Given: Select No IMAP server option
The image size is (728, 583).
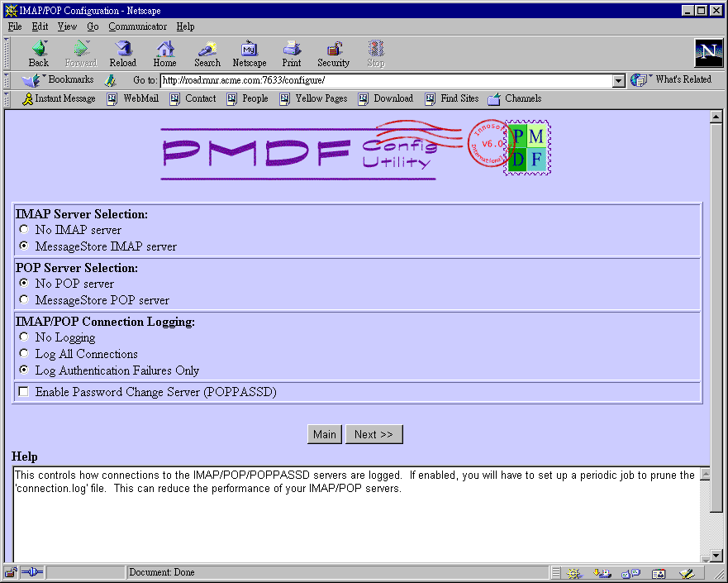Looking at the screenshot, I should tap(24, 230).
